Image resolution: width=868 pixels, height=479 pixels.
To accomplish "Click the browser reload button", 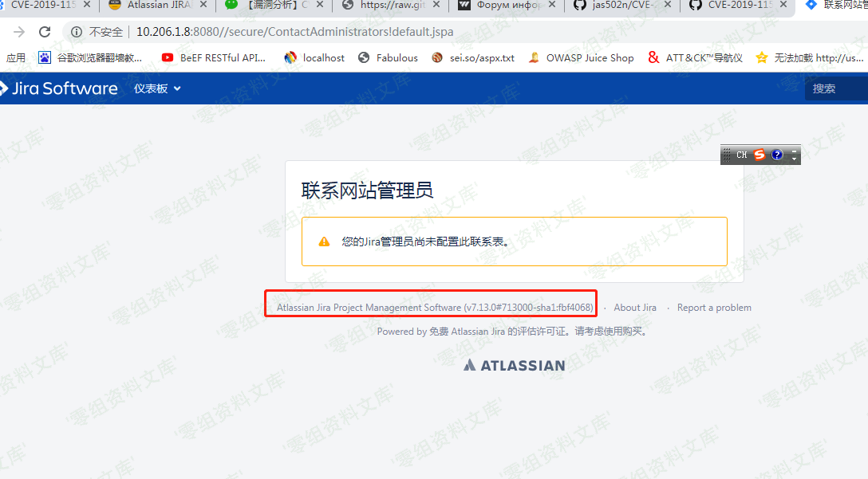I will (45, 32).
